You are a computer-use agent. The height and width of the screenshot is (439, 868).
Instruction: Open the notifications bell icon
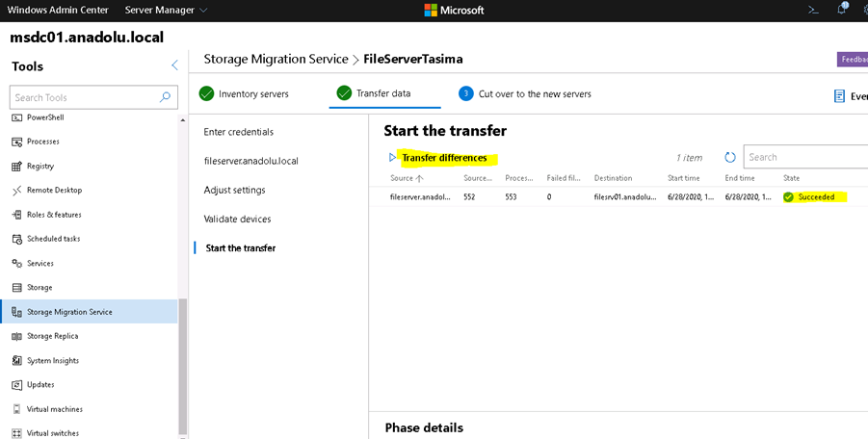point(842,9)
